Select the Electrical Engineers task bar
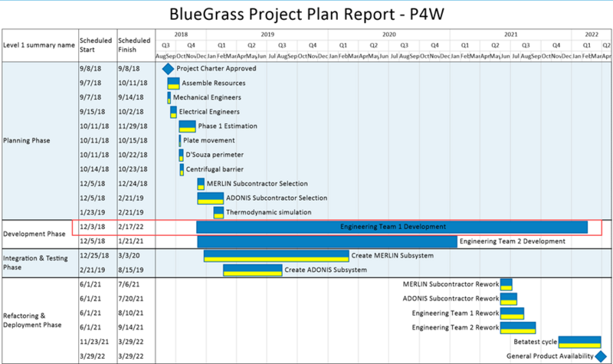 (173, 112)
